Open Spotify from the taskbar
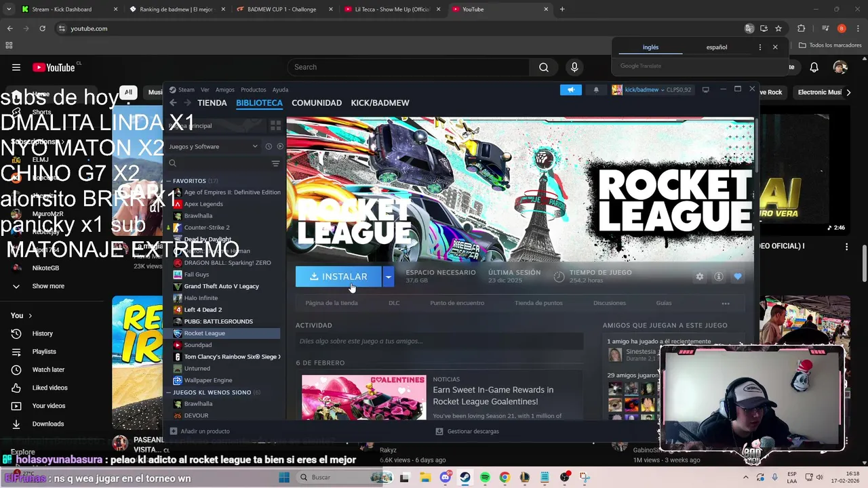This screenshot has height=488, width=868. [x=485, y=478]
